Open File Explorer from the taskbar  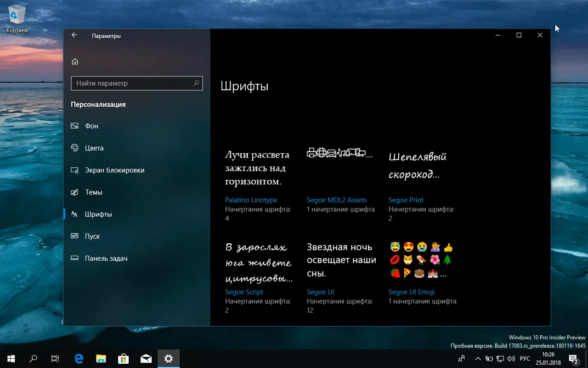pos(101,359)
